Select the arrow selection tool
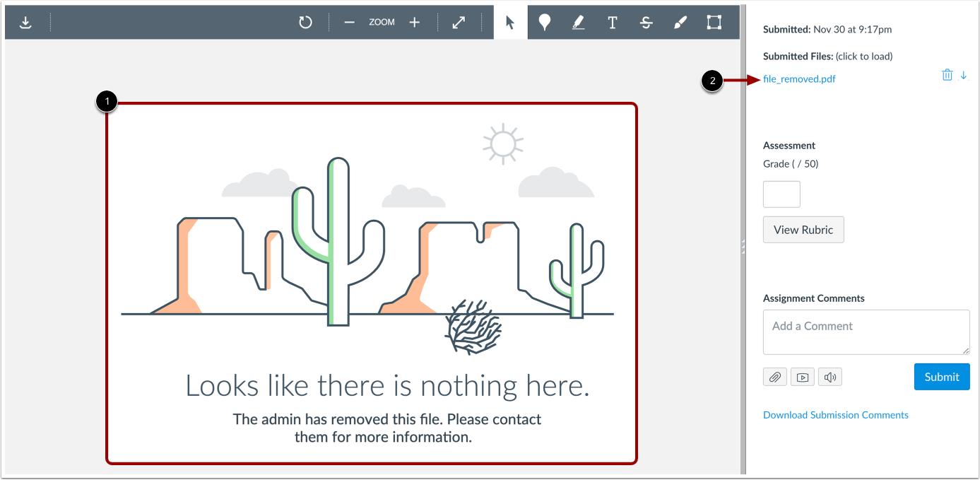 509,22
